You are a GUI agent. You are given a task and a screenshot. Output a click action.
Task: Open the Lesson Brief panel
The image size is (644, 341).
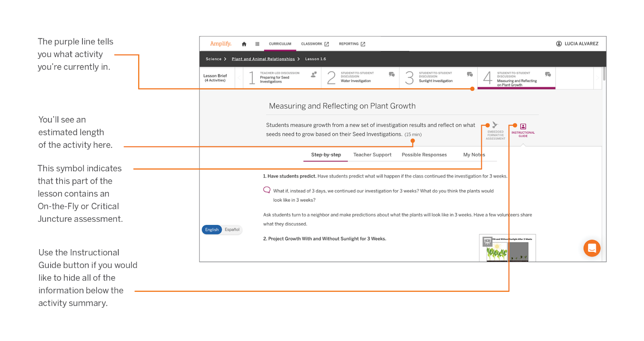tap(215, 78)
